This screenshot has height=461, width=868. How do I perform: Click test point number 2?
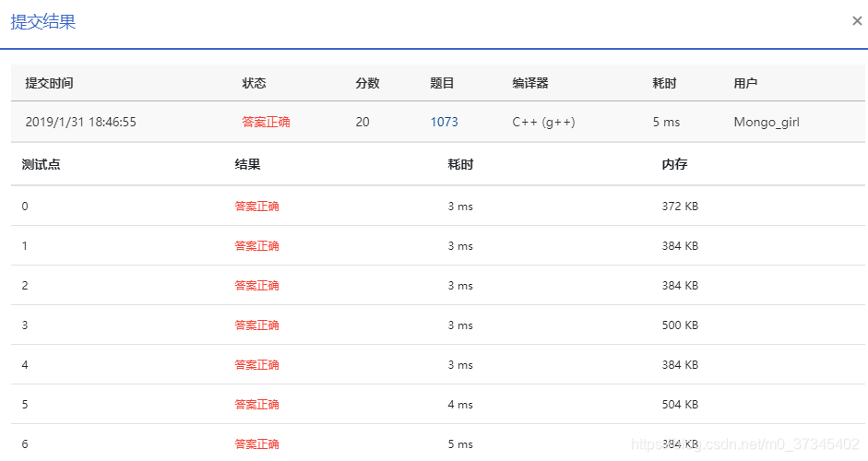25,286
